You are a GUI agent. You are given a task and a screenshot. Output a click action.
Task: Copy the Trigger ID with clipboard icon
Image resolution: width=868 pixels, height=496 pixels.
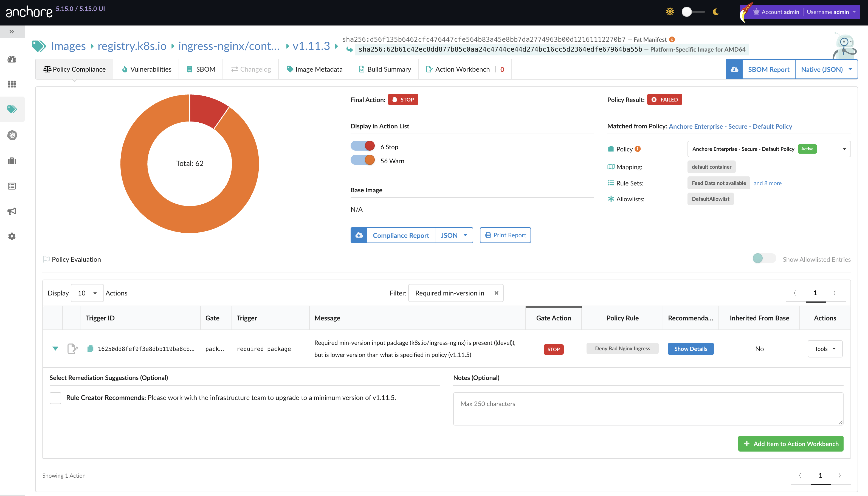(x=90, y=348)
